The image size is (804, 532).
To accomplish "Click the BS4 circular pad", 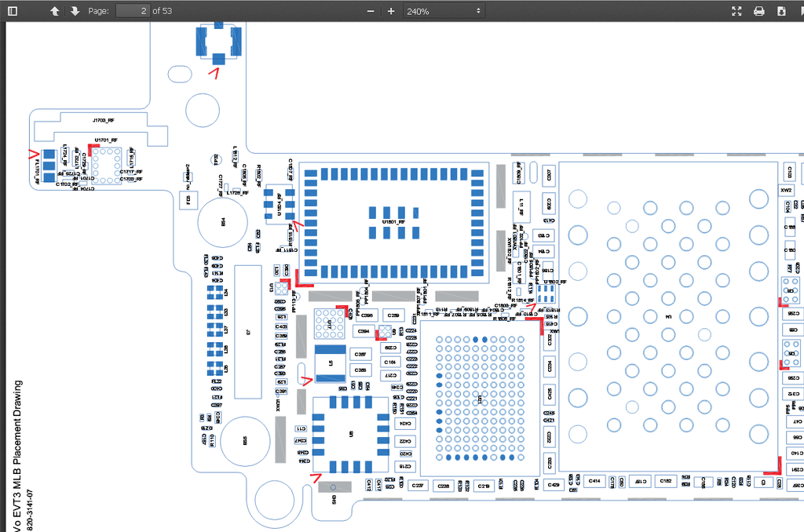I will pos(222,223).
